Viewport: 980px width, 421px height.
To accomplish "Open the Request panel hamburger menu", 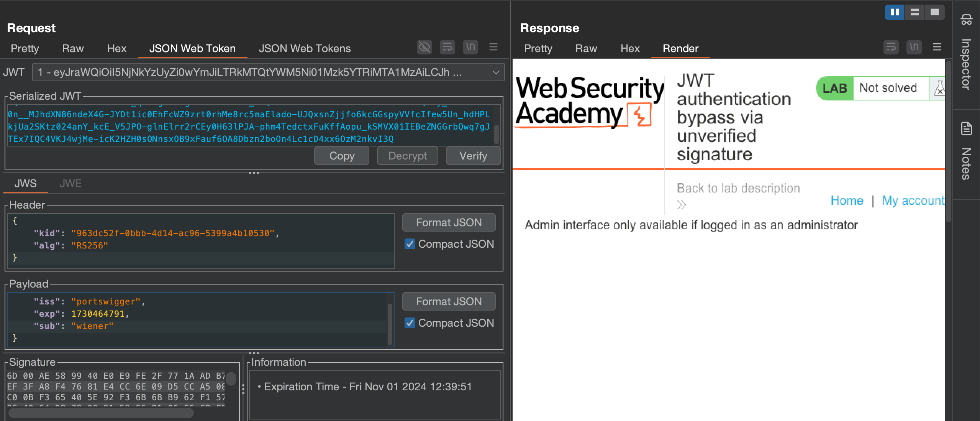I will click(493, 47).
